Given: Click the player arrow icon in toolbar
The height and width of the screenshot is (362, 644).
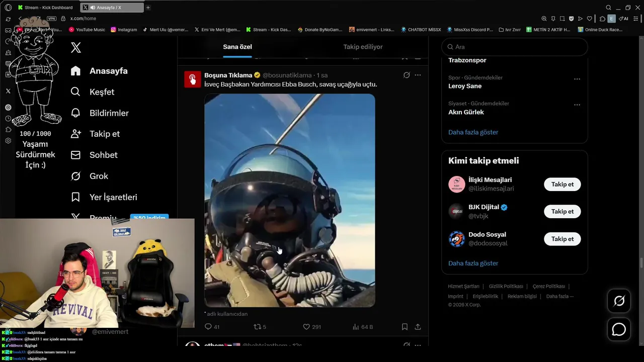Looking at the screenshot, I should pos(580,19).
